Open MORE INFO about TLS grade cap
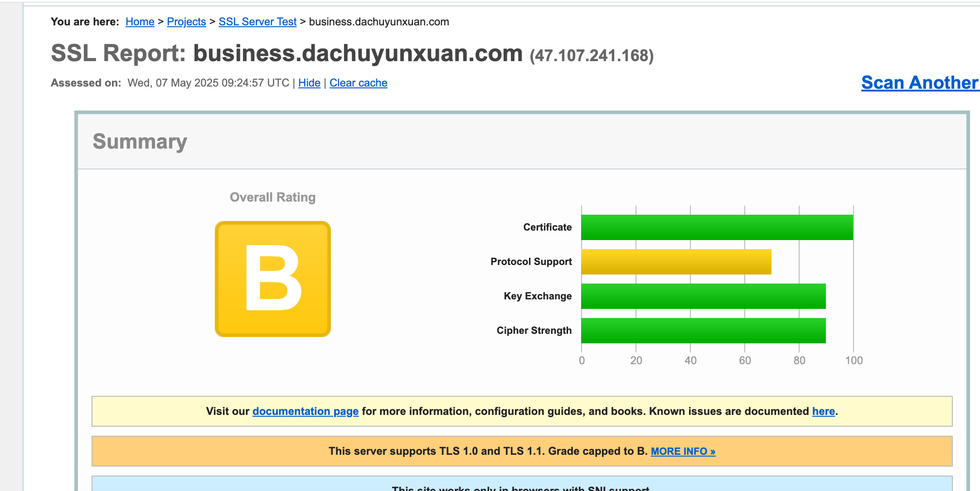Image resolution: width=980 pixels, height=491 pixels. click(x=683, y=451)
